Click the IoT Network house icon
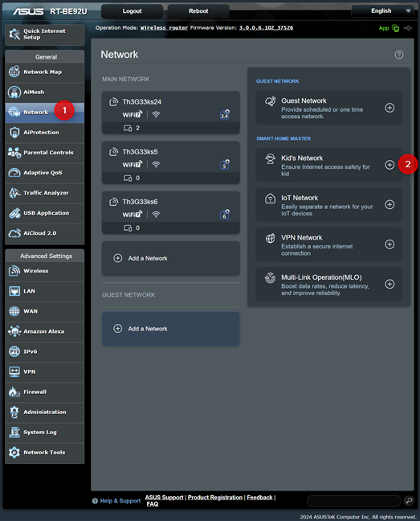420x521 pixels. click(x=271, y=199)
